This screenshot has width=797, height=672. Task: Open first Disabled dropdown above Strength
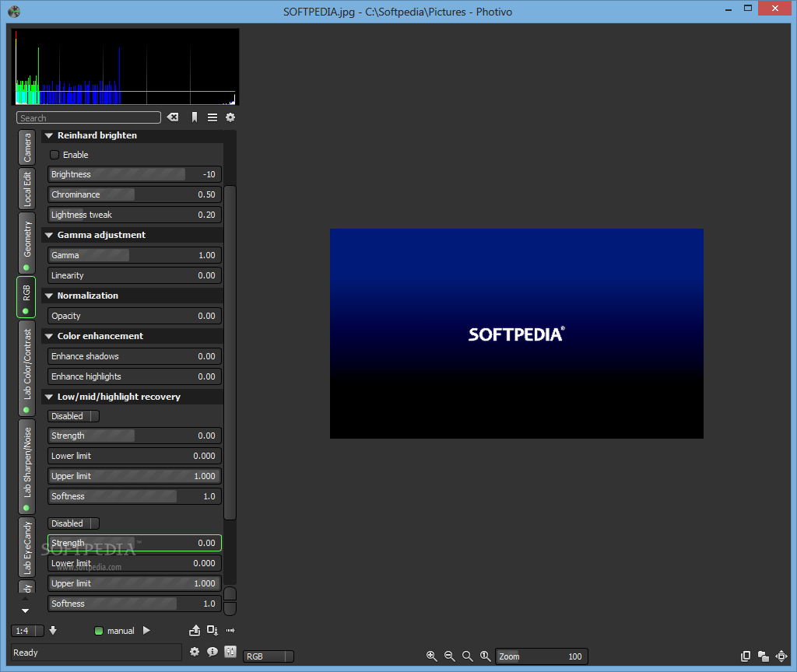click(x=74, y=416)
